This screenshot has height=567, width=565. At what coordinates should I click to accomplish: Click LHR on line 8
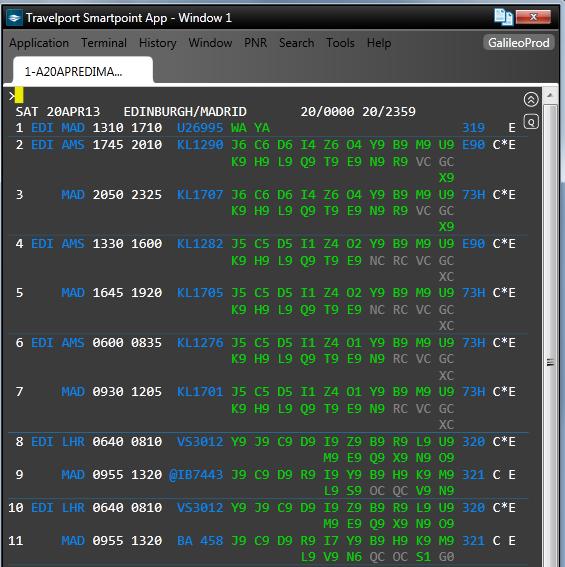[73, 442]
